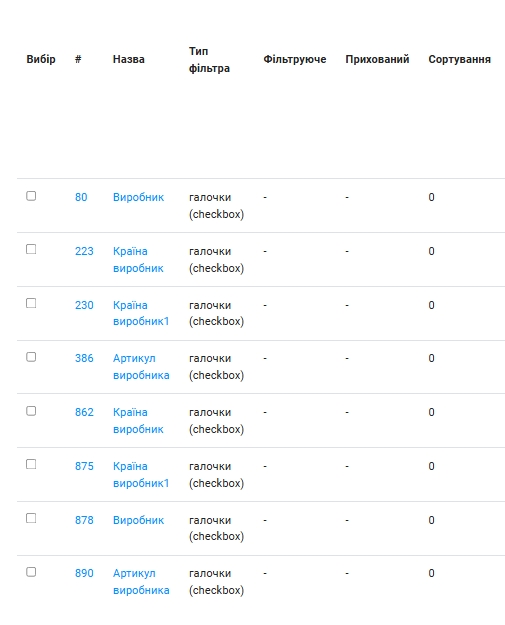Image resolution: width=505 pixels, height=625 pixels.
Task: Check the checkbox for row 878
Action: click(31, 518)
